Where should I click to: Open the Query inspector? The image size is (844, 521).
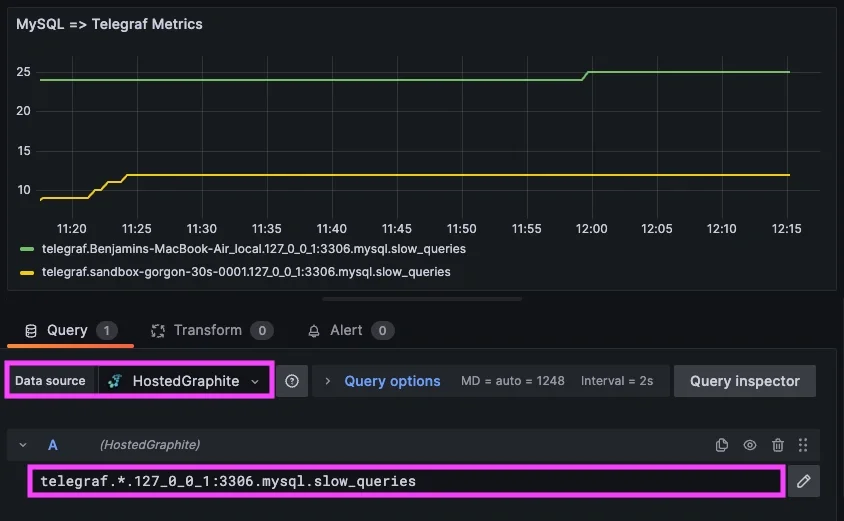[x=744, y=381]
